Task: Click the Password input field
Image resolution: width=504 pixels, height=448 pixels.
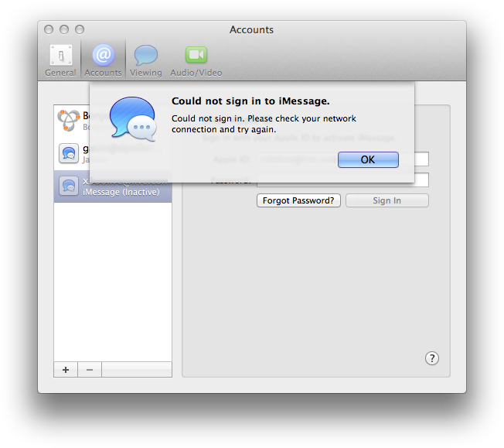Action: 342,180
